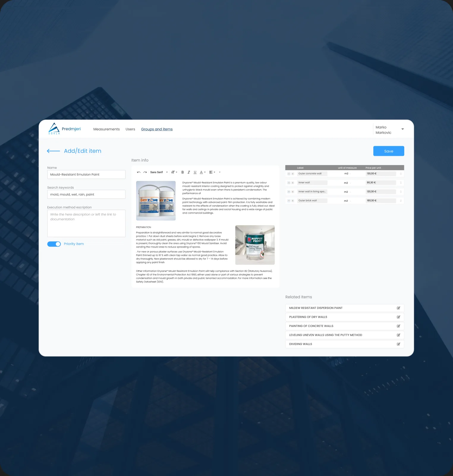Edit the PLASTERING OF DRY WALLS related item
Viewport: 453px width, 476px height.
399,317
